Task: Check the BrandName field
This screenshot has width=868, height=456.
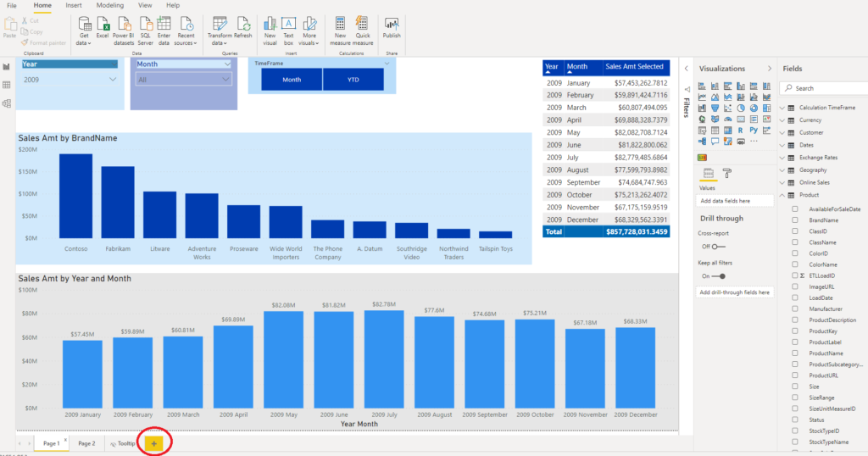Action: pos(795,220)
